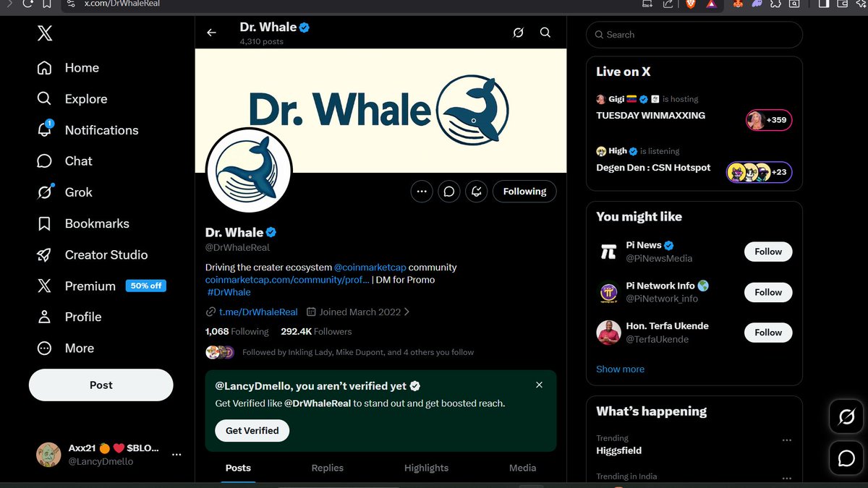Click the +23 listeners badge
Screen dimensions: 868x488
(759, 172)
